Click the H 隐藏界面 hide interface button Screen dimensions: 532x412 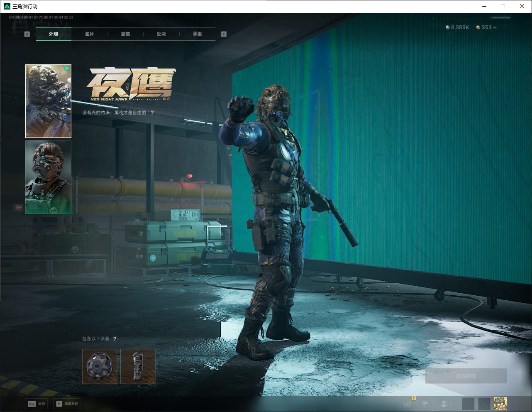coord(67,404)
